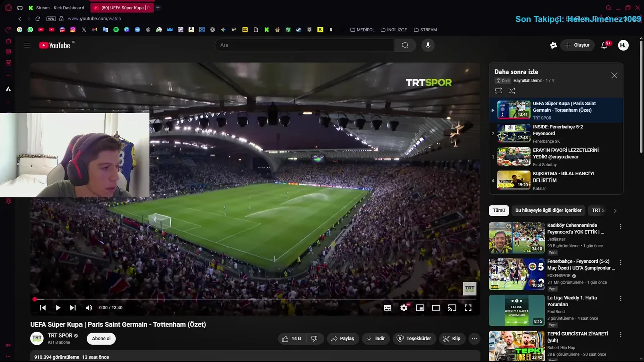Click the Opera menu logo
Viewport: 644px width, 362px height.
8,8
